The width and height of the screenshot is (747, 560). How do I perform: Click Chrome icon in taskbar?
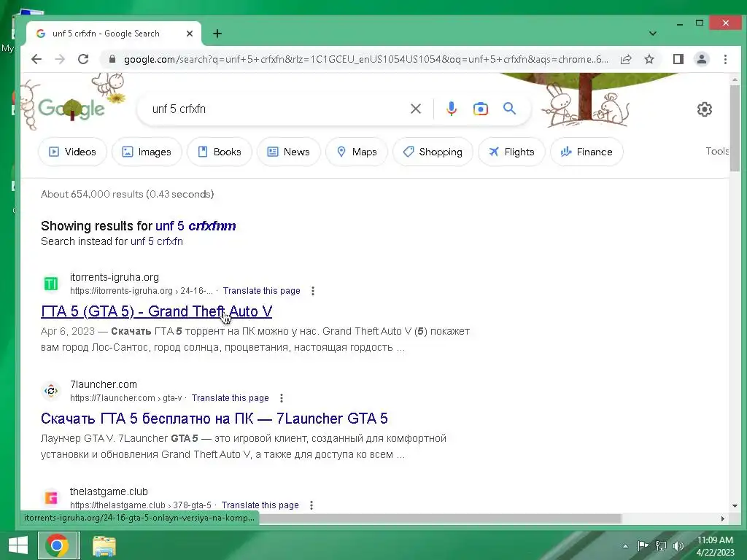[x=57, y=545]
